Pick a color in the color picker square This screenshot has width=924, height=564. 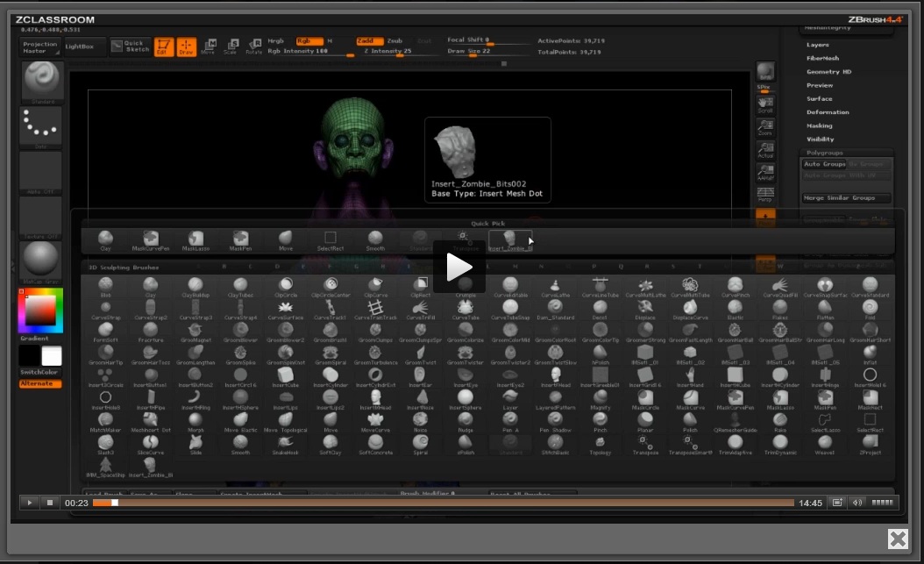[40, 310]
